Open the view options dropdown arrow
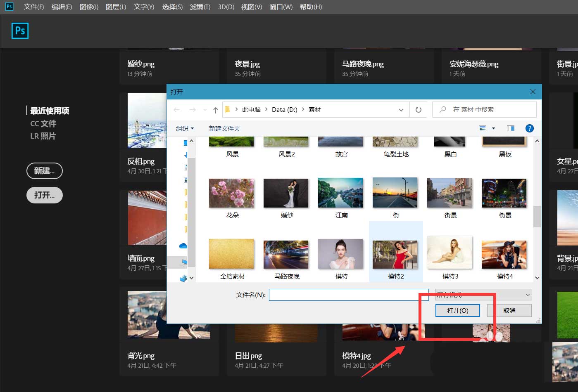 point(493,128)
